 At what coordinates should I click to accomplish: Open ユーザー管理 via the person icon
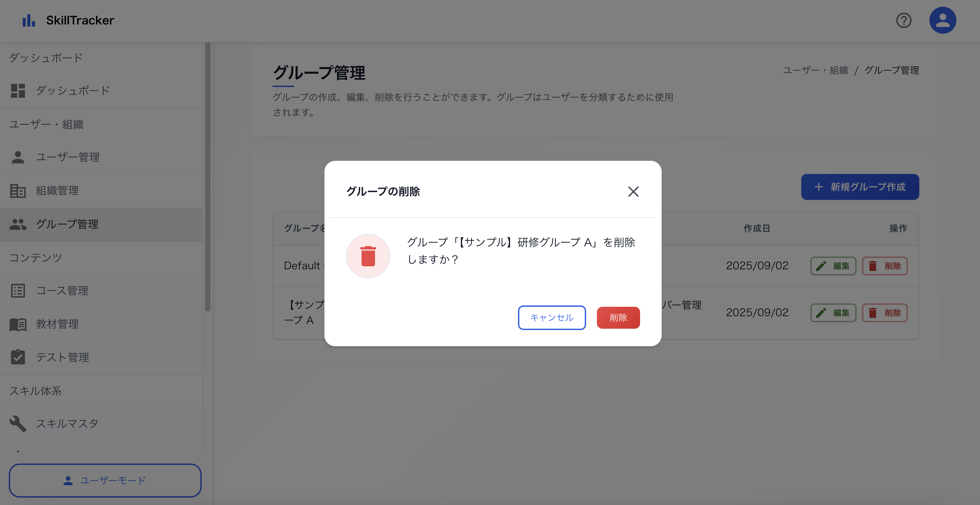[18, 157]
